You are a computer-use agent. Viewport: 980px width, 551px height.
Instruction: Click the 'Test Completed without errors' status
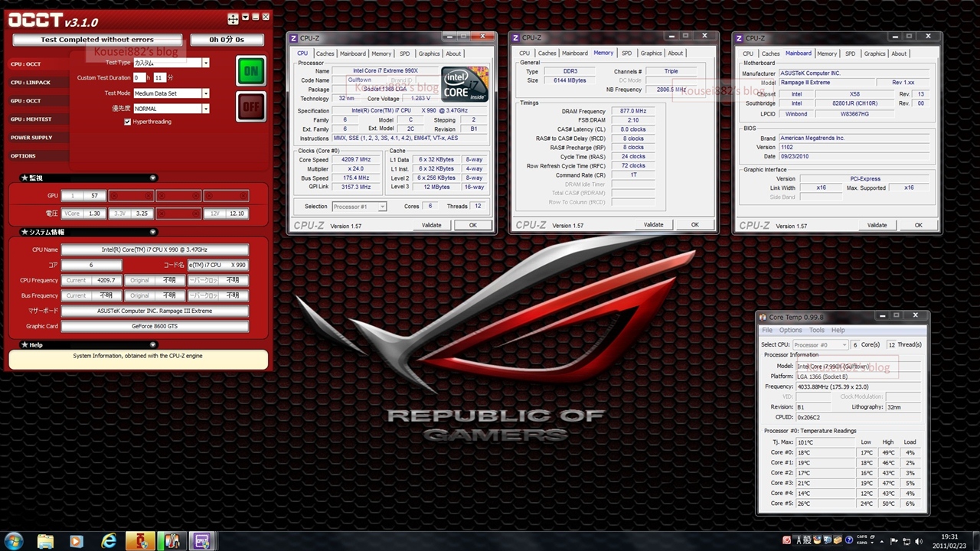pyautogui.click(x=97, y=40)
